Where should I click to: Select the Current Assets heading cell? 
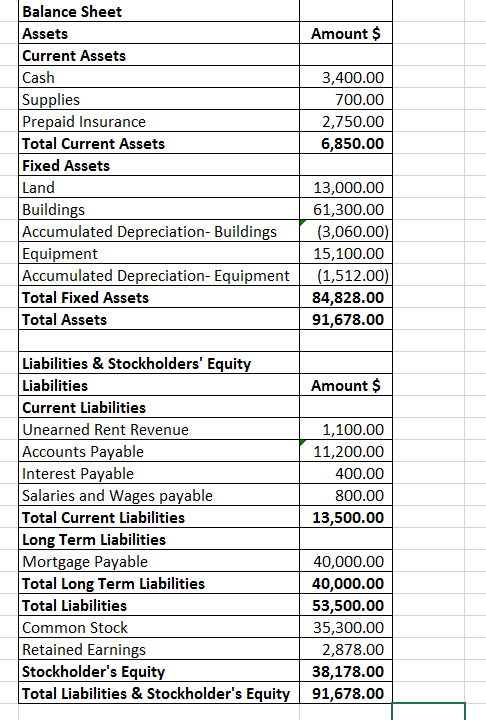point(159,55)
